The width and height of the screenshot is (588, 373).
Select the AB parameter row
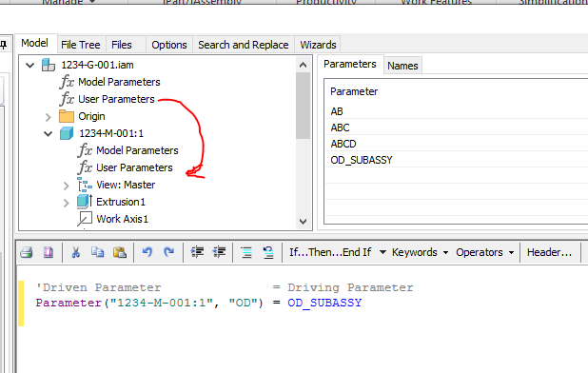pos(456,111)
